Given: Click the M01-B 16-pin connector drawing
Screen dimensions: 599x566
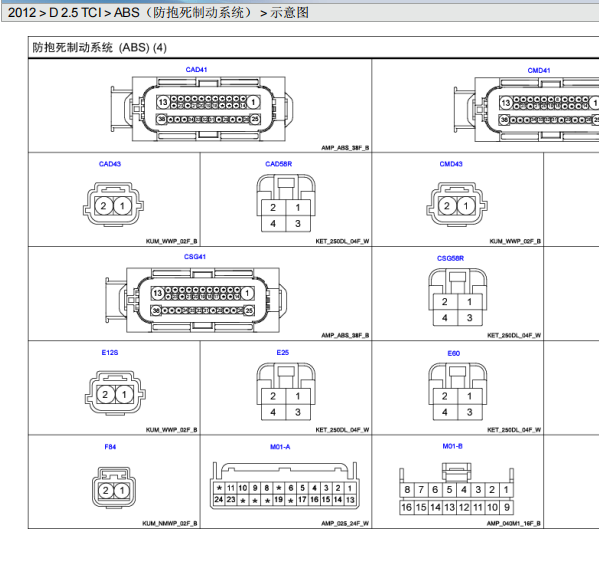Looking at the screenshot, I should pyautogui.click(x=457, y=489).
